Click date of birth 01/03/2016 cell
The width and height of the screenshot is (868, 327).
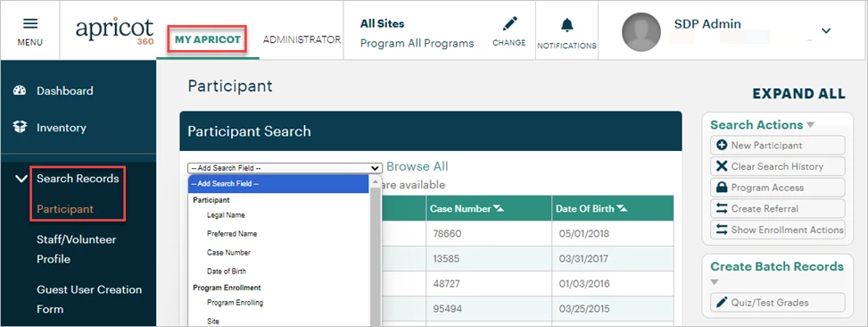613,284
